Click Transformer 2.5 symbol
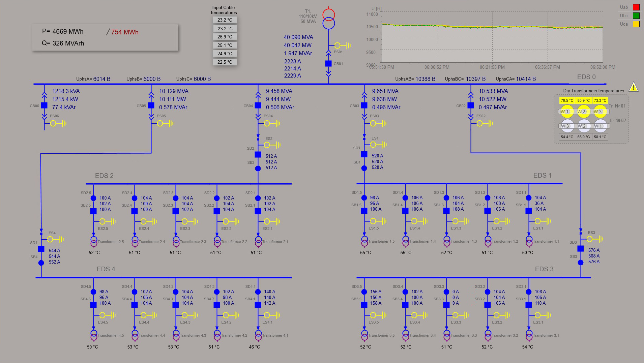 click(94, 241)
